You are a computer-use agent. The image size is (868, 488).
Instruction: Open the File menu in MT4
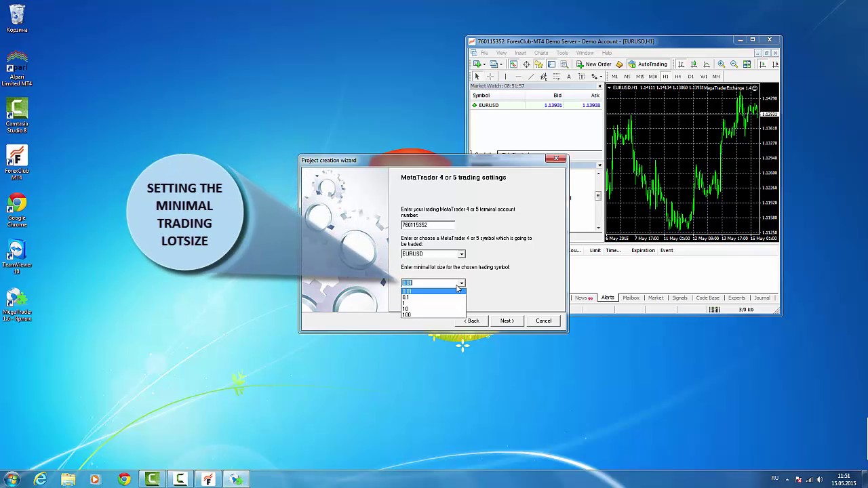click(484, 53)
